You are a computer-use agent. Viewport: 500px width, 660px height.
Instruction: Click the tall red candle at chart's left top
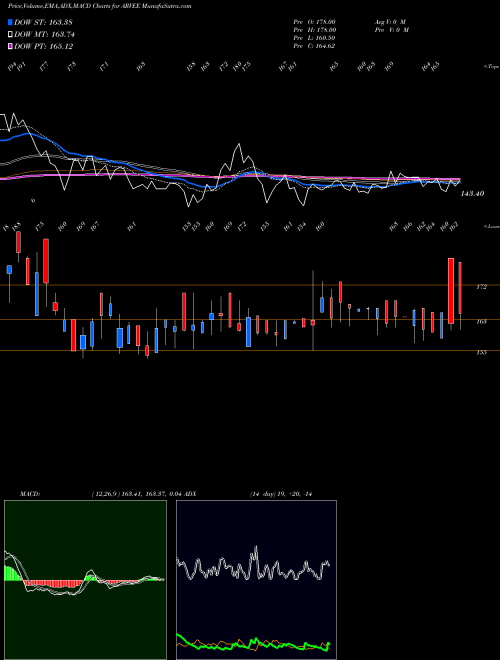pos(46,261)
